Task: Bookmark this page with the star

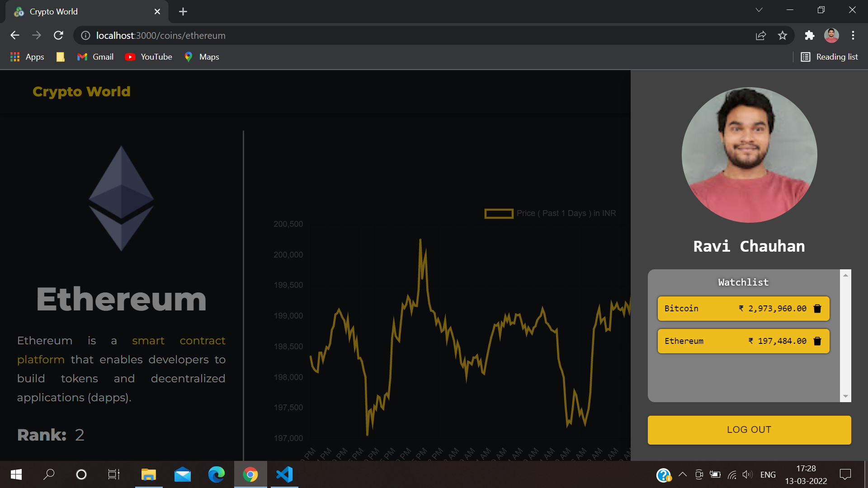Action: pyautogui.click(x=783, y=35)
